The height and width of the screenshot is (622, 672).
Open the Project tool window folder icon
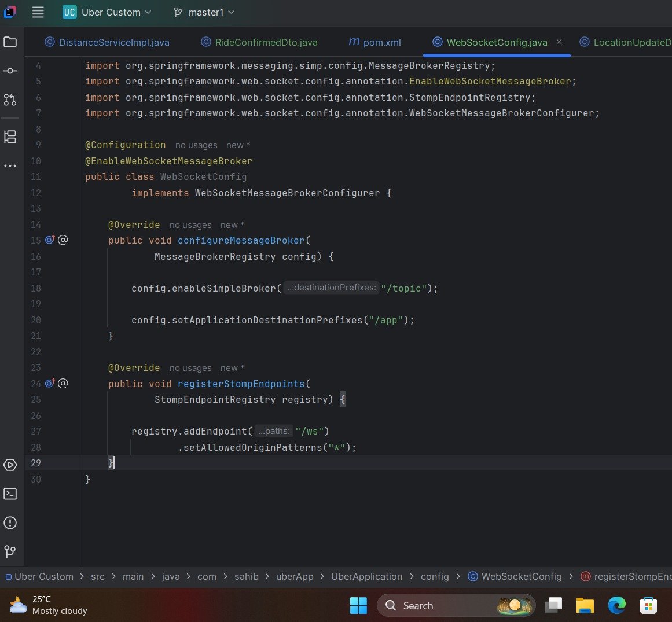(10, 42)
